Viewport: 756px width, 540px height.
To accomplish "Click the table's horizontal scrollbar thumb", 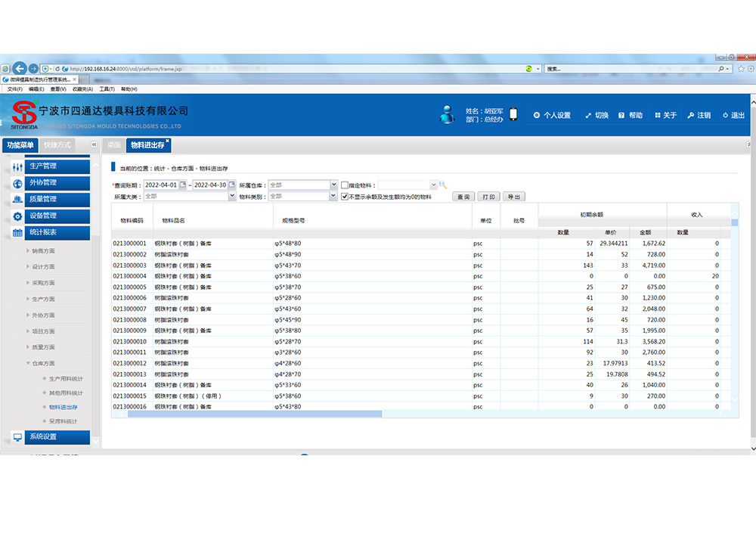I will 255,414.
